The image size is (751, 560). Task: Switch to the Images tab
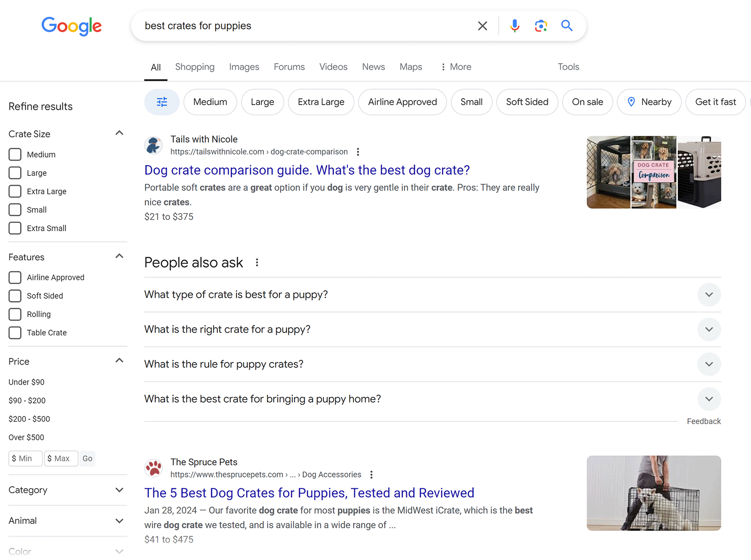(x=244, y=67)
